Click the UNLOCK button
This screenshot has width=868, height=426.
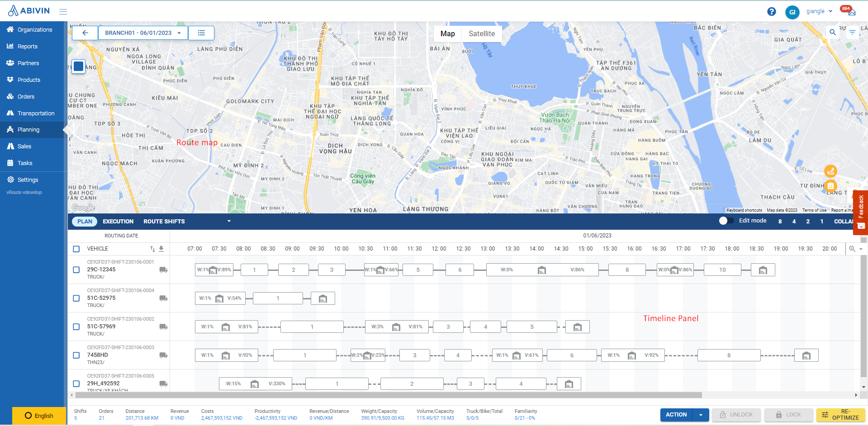[736, 415]
